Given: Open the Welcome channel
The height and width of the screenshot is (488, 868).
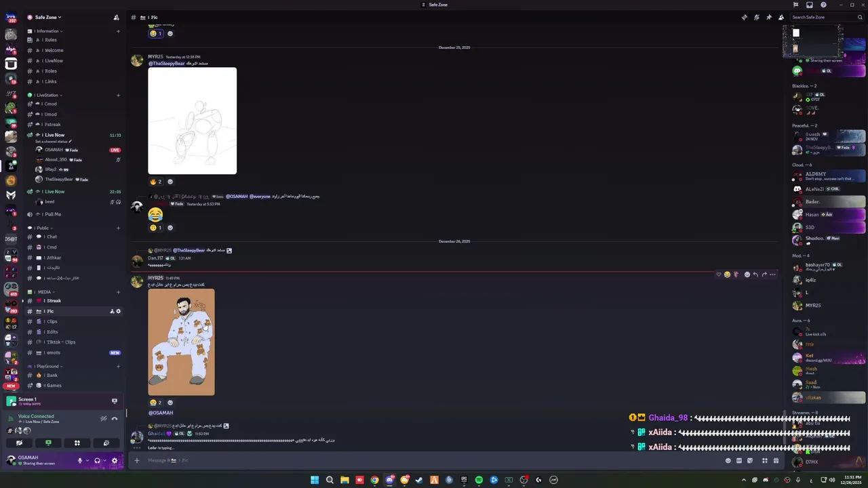Looking at the screenshot, I should click(74, 50).
